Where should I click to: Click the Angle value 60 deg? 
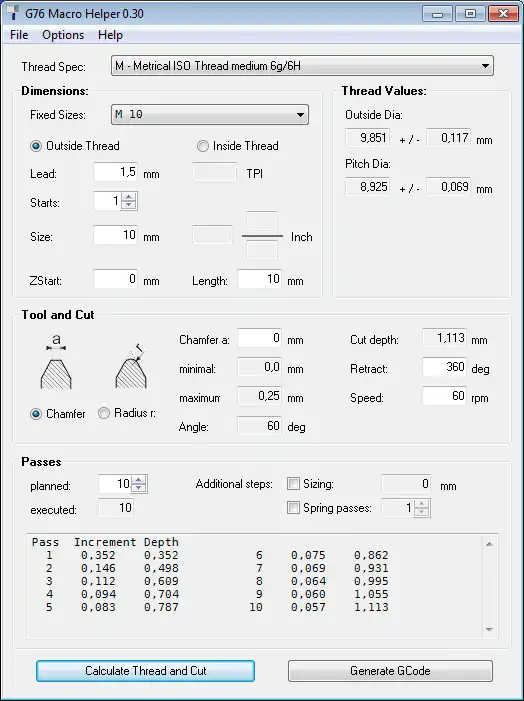pyautogui.click(x=259, y=426)
